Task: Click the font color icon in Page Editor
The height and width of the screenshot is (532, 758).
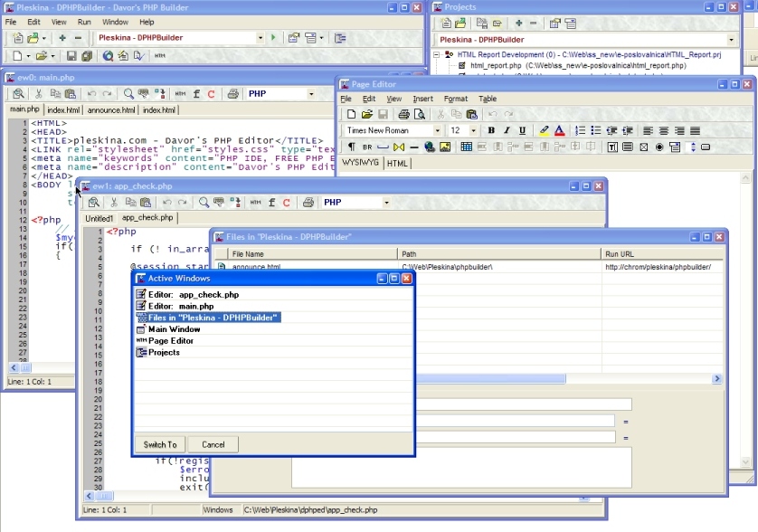Action: 559,130
